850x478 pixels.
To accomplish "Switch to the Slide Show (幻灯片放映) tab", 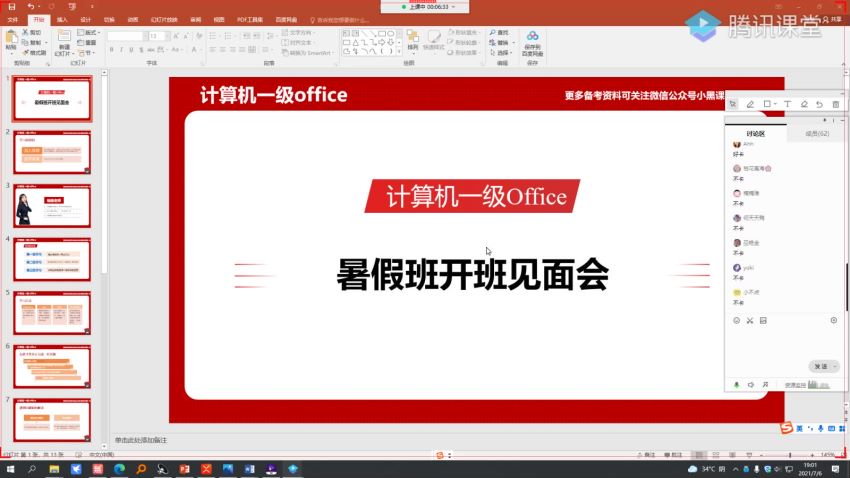I will coord(164,20).
